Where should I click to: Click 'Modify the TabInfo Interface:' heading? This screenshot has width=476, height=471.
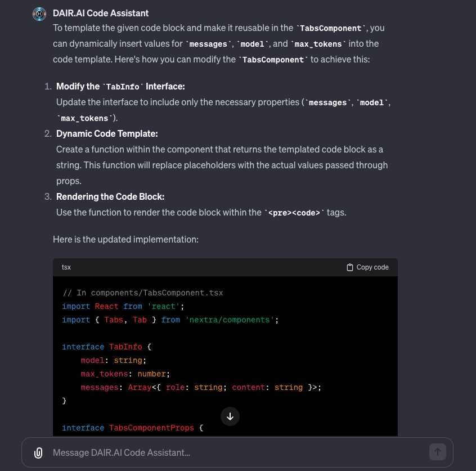(x=120, y=87)
